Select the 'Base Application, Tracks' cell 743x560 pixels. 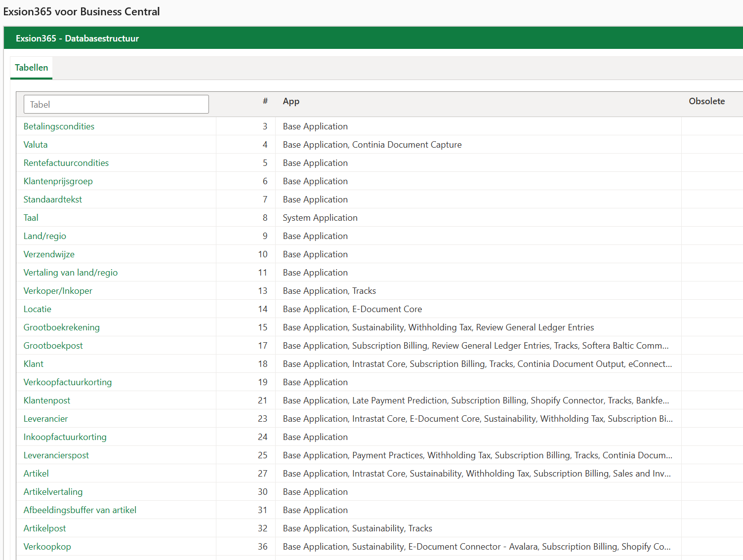(478, 291)
